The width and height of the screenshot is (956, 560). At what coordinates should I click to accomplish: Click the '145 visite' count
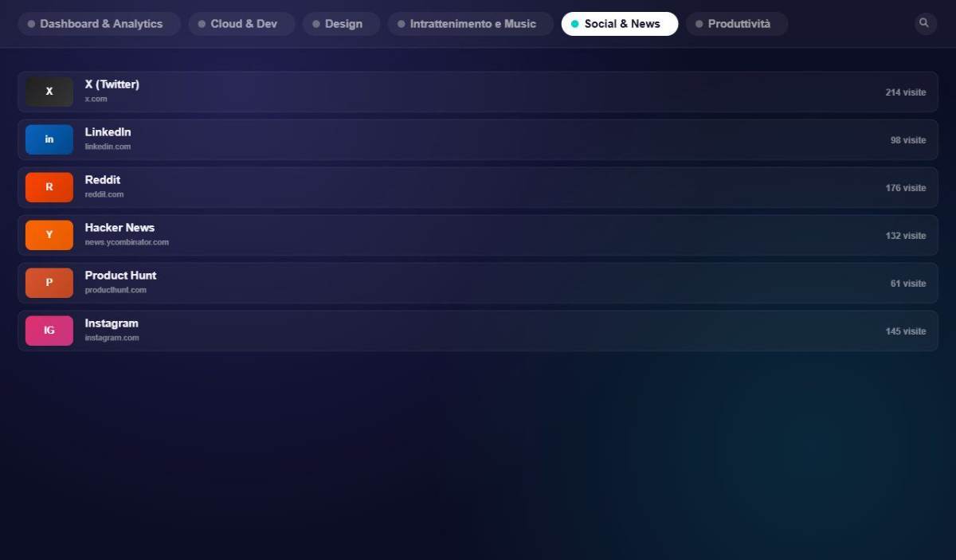(x=906, y=331)
